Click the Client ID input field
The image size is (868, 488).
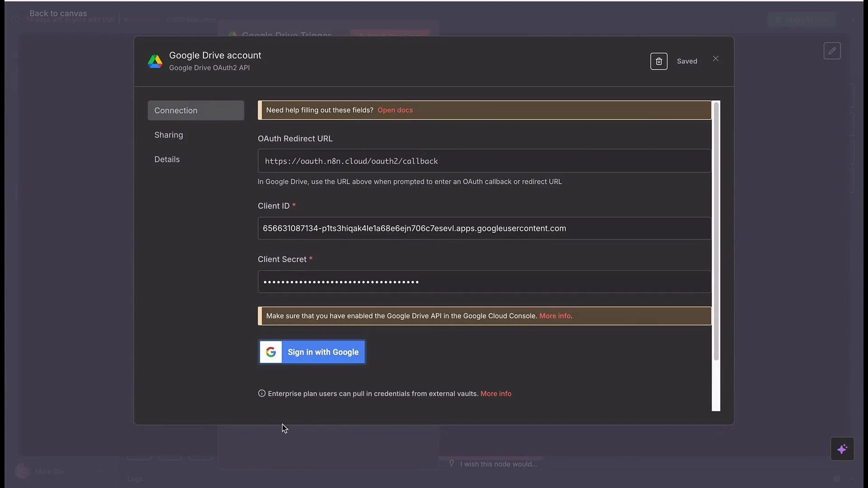484,228
